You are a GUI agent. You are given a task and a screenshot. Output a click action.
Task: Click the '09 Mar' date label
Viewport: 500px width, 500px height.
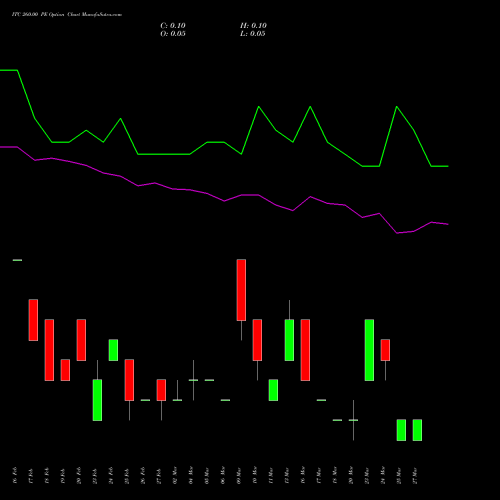point(239,475)
